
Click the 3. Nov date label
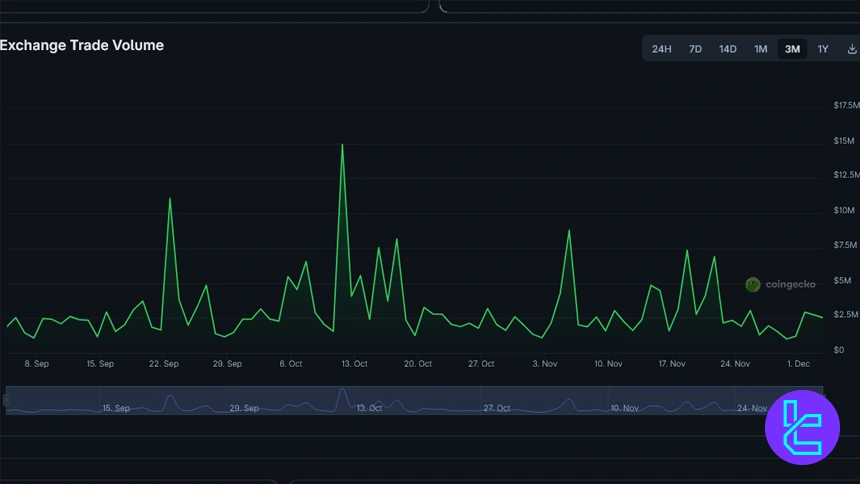point(545,364)
